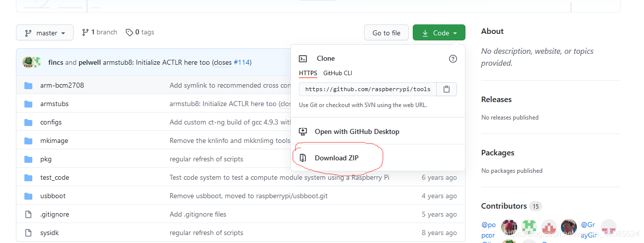Click the file icon beside sysidk
Image resolution: width=644 pixels, height=243 pixels.
pos(28,233)
